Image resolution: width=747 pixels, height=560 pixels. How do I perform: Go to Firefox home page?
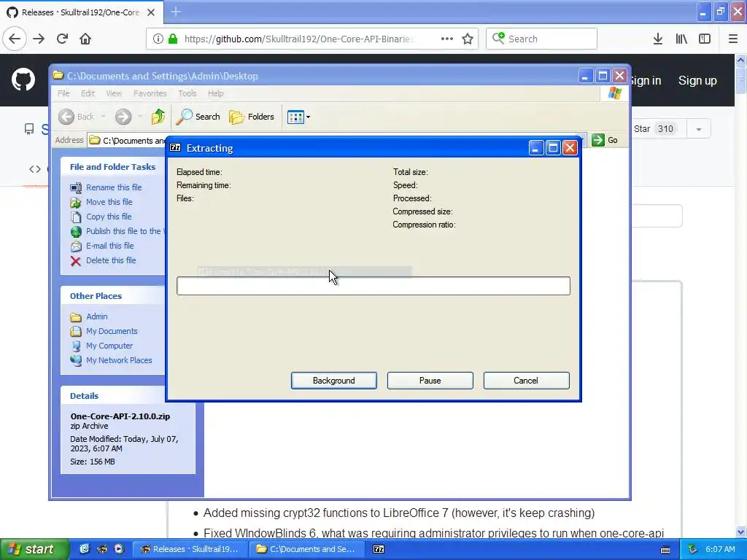85,39
